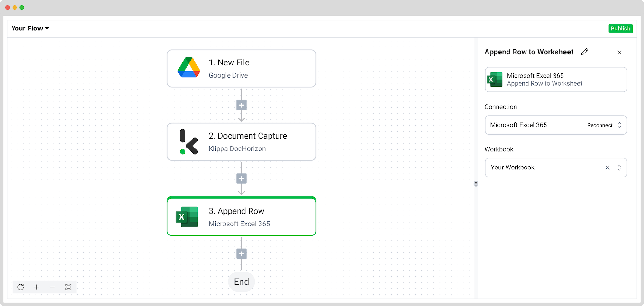The image size is (644, 306).
Task: Fit the flow to screen
Action: coord(68,287)
